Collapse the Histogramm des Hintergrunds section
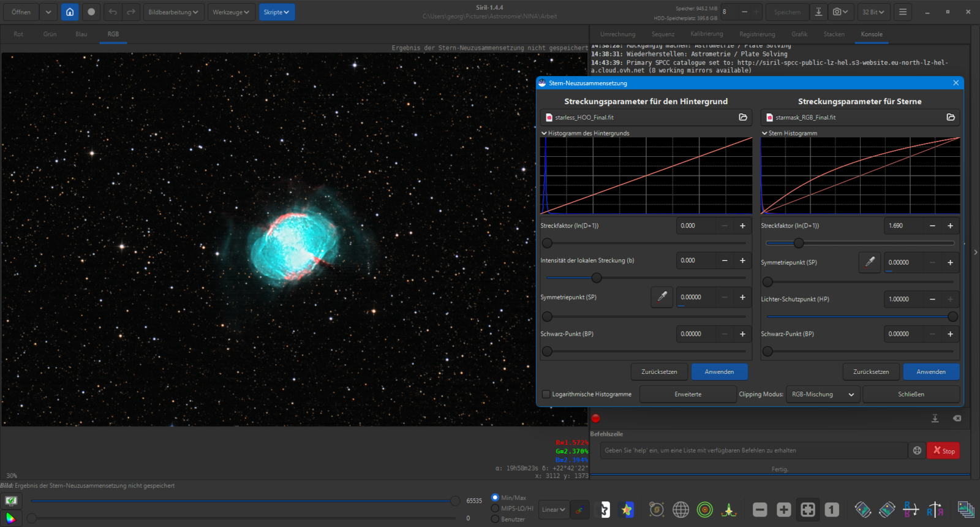 pos(544,133)
